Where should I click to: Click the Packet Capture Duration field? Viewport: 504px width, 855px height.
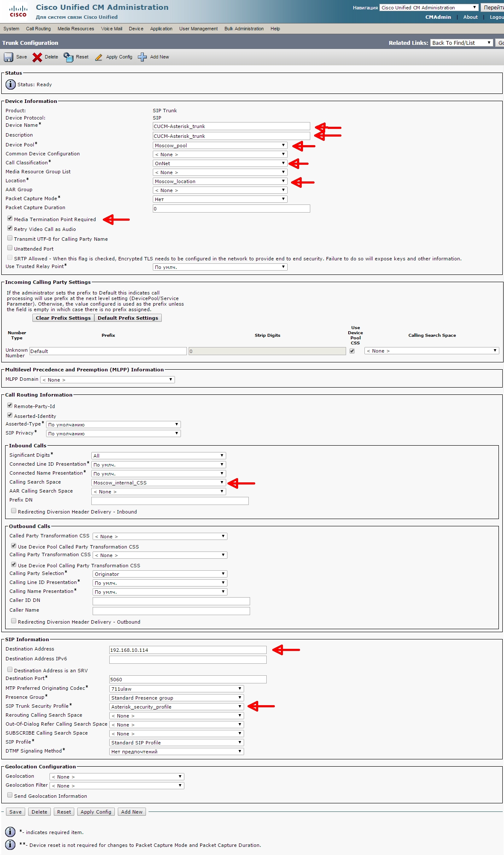[x=231, y=209]
